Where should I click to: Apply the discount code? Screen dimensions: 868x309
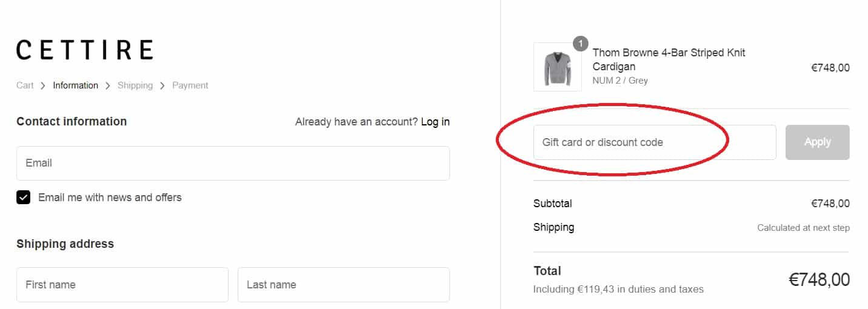[x=818, y=142]
